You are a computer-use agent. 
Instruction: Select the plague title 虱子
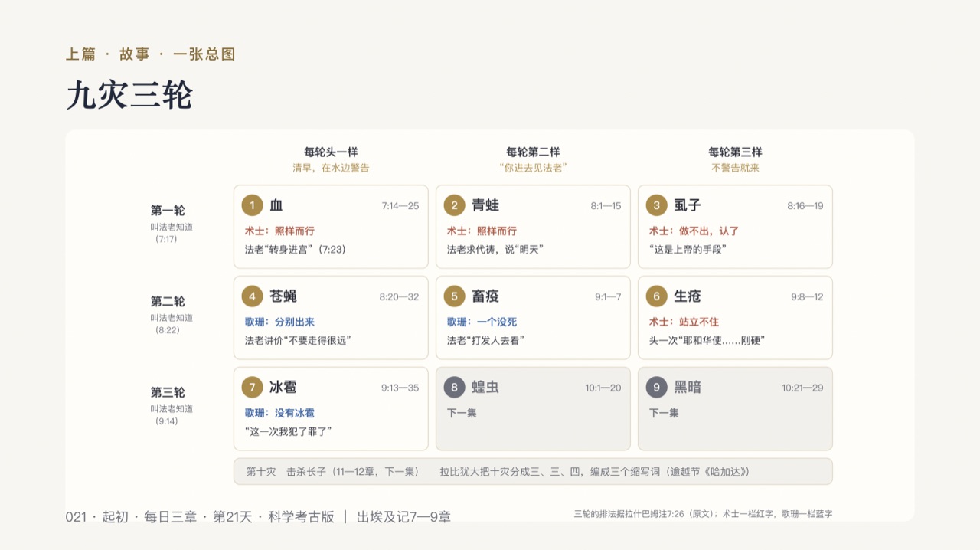click(x=688, y=205)
